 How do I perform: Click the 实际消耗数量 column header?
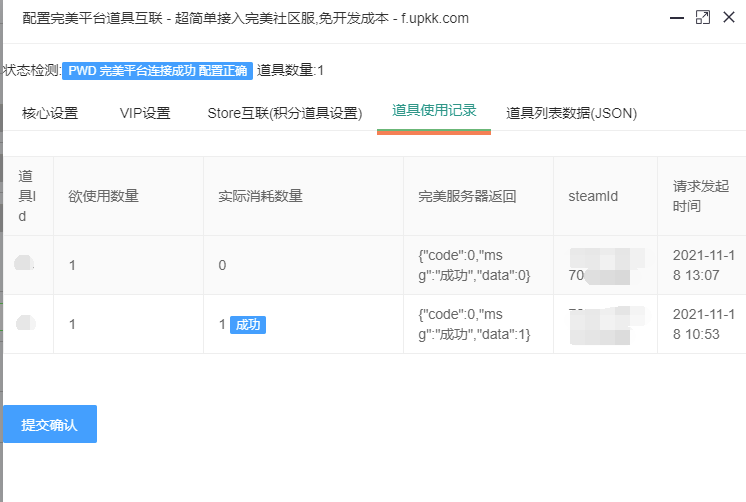(x=260, y=196)
